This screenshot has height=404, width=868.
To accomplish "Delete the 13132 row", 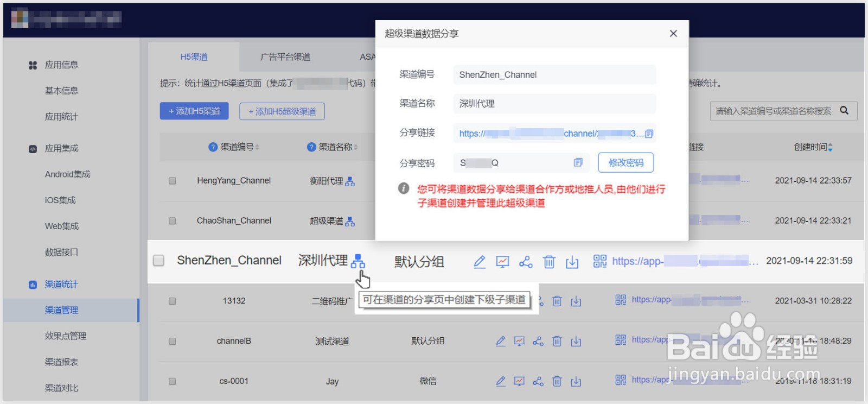I will click(557, 301).
